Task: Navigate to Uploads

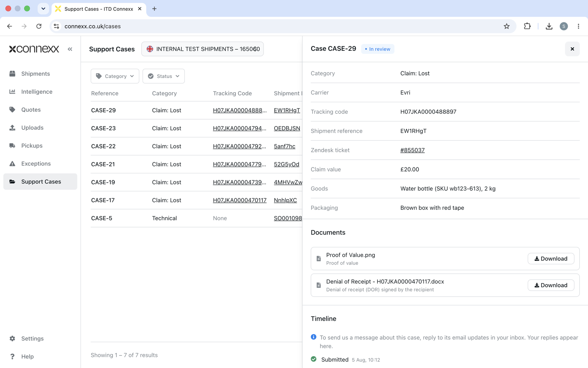Action: point(32,128)
